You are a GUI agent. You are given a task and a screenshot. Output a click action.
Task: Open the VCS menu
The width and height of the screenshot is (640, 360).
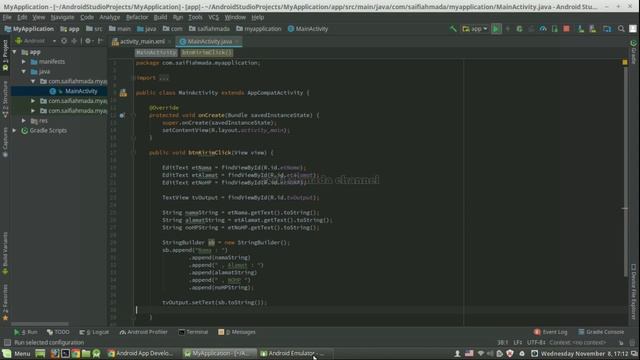pos(213,17)
